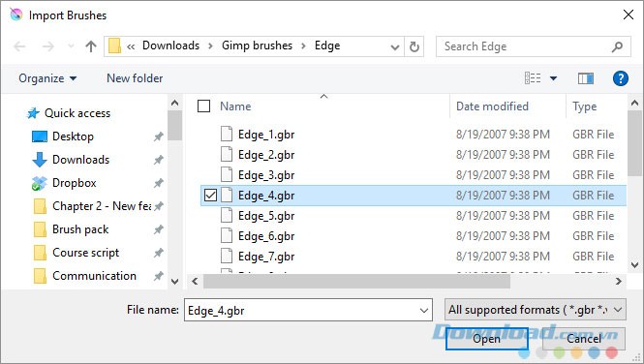This screenshot has width=644, height=364.
Task: Select the Edge_3.gbr file
Action: click(266, 175)
